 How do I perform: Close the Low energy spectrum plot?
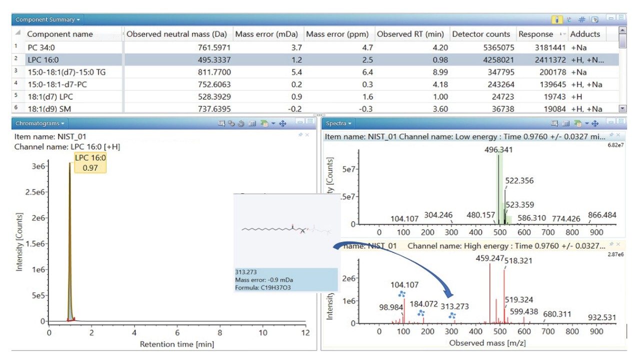(x=617, y=135)
